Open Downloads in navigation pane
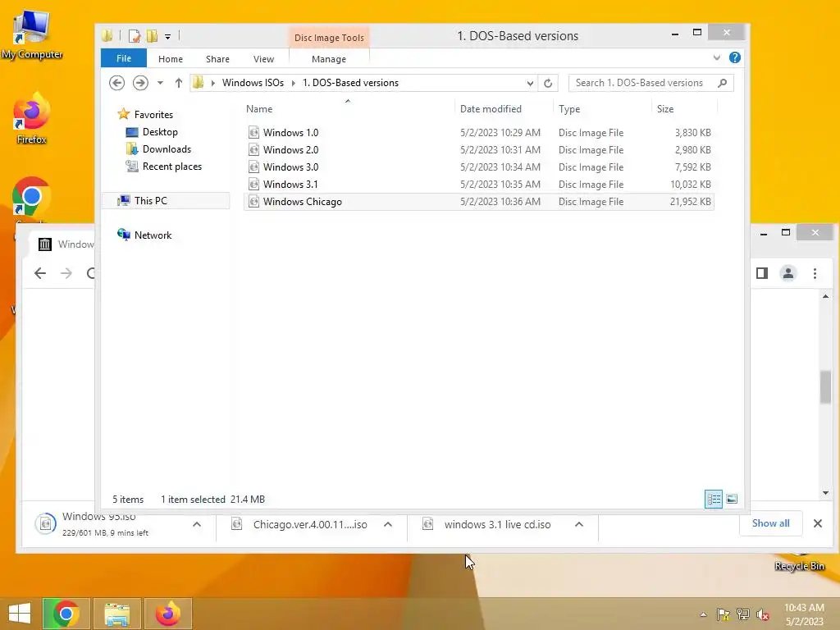Image resolution: width=840 pixels, height=630 pixels. [166, 149]
